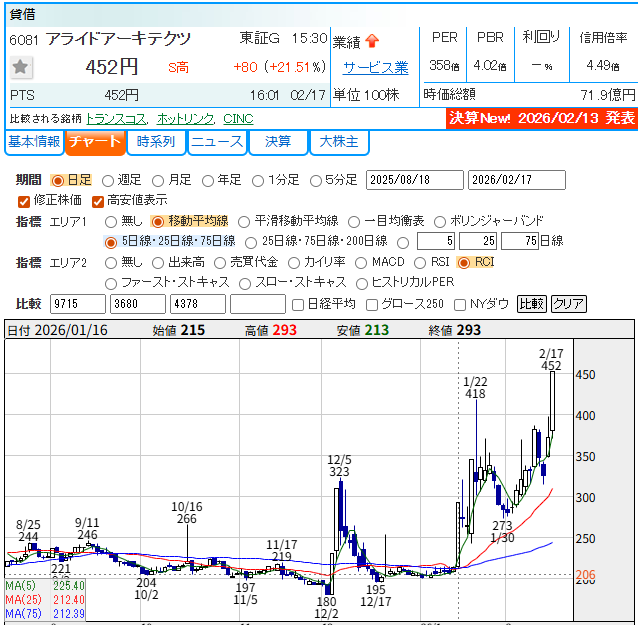Select 週足 period radio button
The width and height of the screenshot is (638, 625).
tap(107, 181)
